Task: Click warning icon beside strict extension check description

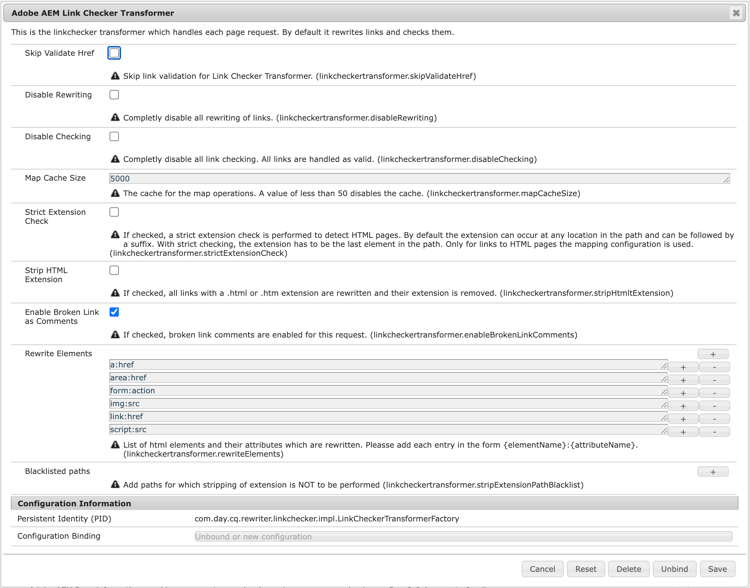Action: click(x=115, y=235)
